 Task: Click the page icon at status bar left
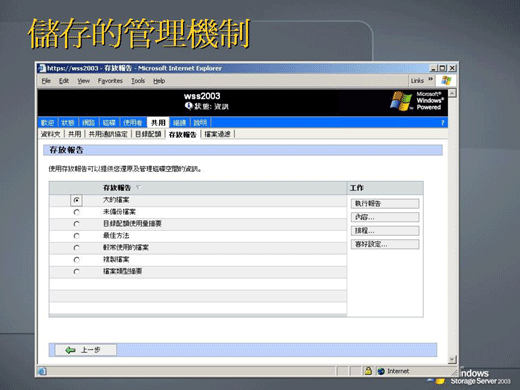click(x=42, y=371)
